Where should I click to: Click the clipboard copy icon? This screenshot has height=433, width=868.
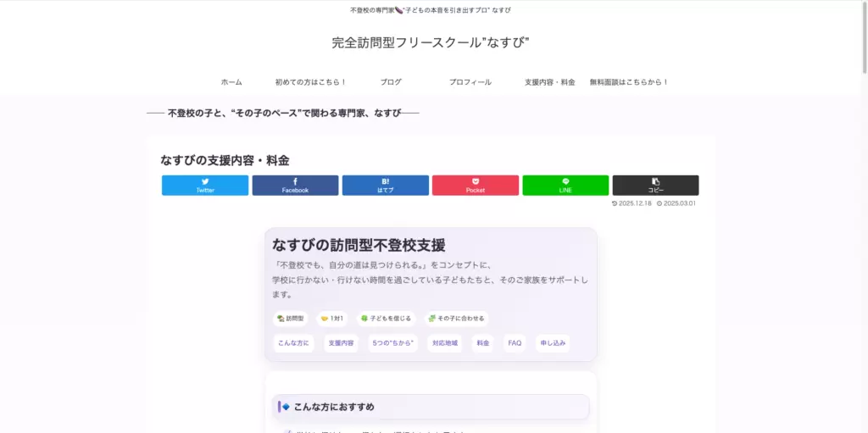pos(655,181)
